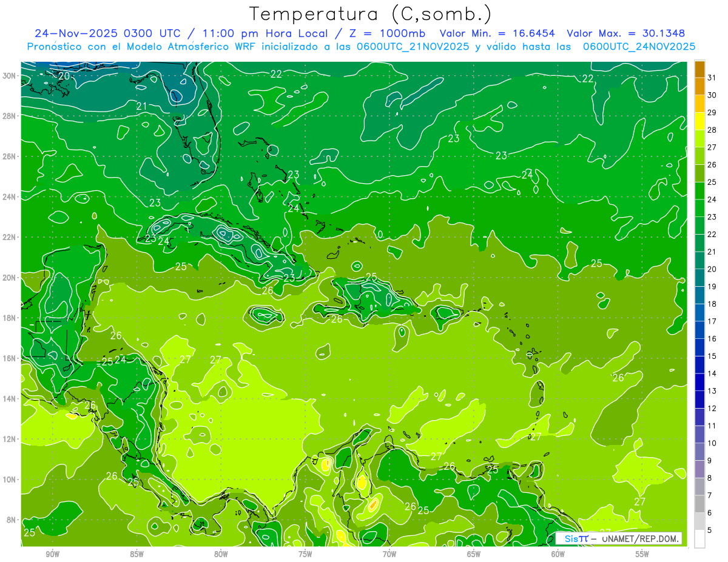Click the '31' value on the color scale
The image size is (728, 562).
click(712, 78)
